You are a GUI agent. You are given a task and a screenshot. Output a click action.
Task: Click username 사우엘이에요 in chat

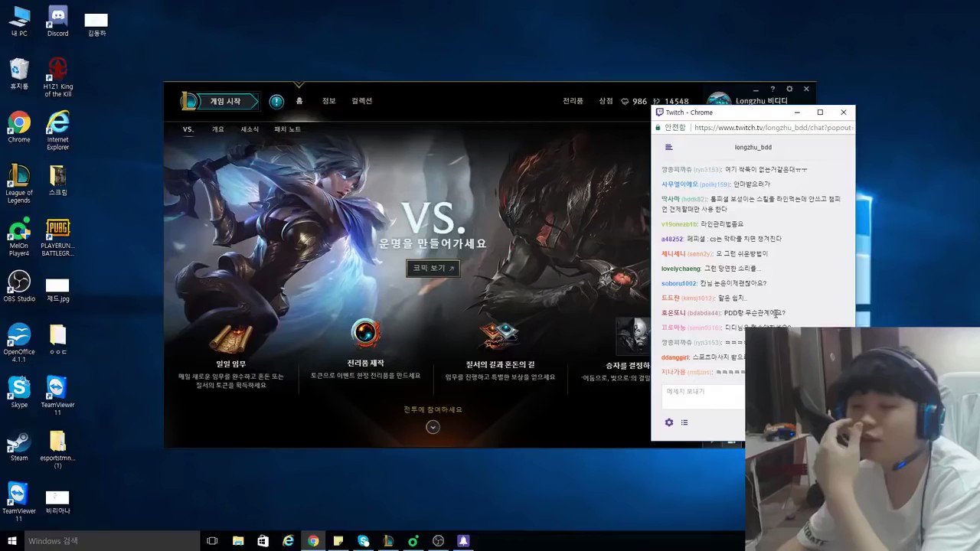pos(680,184)
